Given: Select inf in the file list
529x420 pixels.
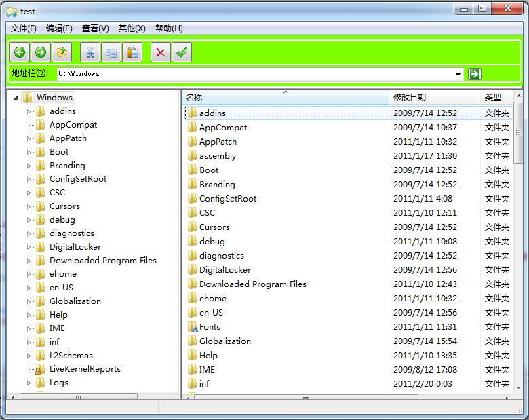Looking at the screenshot, I should [x=203, y=383].
